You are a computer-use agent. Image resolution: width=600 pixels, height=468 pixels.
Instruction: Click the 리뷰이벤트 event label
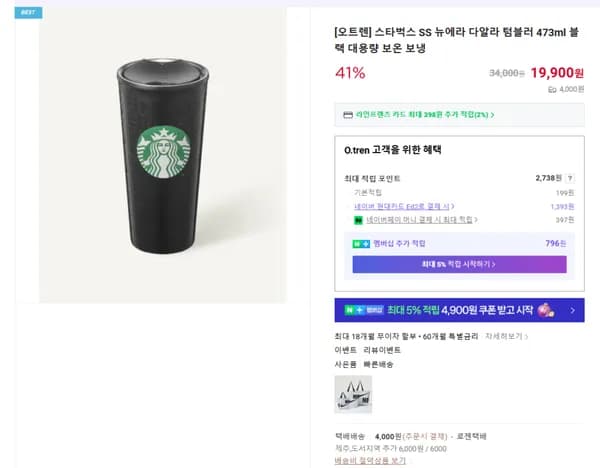381,350
